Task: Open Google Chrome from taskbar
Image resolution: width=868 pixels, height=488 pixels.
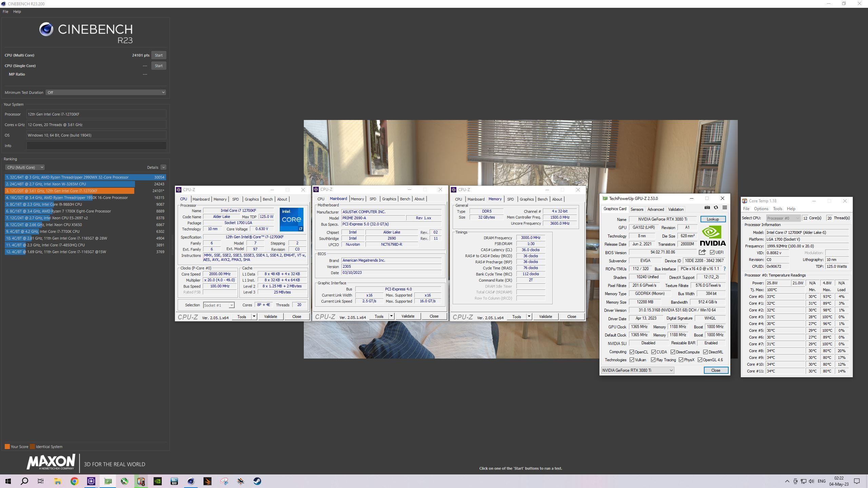Action: click(74, 481)
